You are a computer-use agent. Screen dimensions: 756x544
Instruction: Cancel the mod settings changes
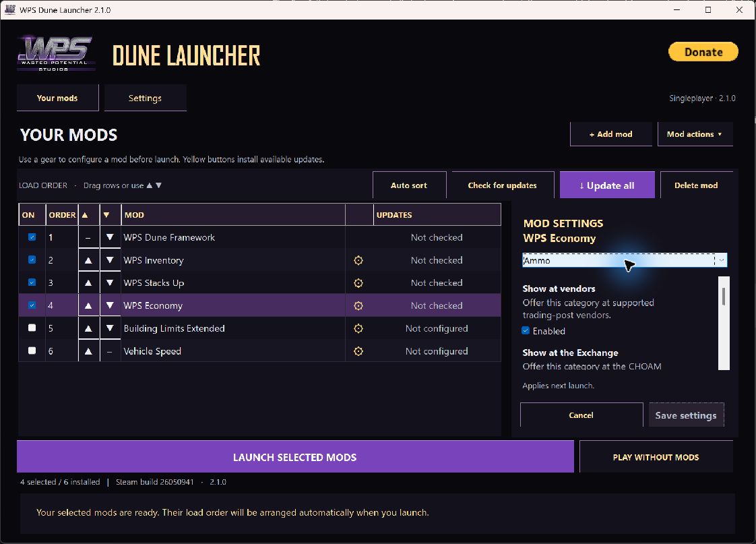click(581, 415)
